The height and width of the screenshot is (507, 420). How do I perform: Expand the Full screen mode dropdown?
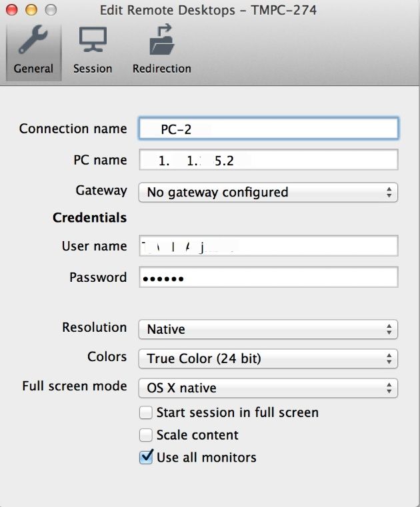point(268,388)
